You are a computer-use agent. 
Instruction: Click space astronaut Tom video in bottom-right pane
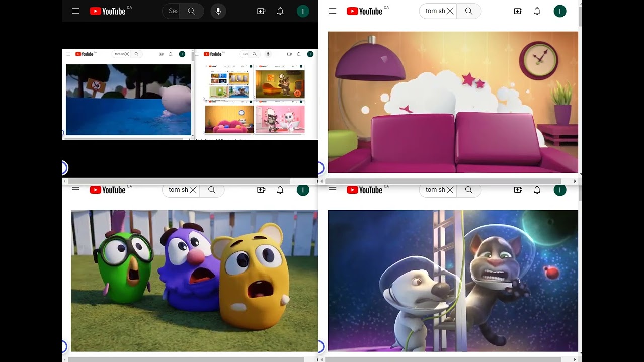pos(453,281)
